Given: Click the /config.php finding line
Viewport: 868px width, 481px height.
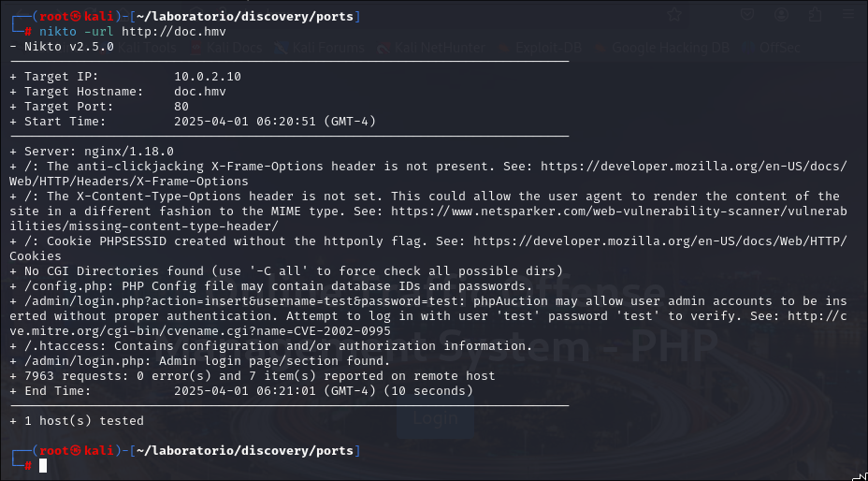Looking at the screenshot, I should [x=270, y=286].
